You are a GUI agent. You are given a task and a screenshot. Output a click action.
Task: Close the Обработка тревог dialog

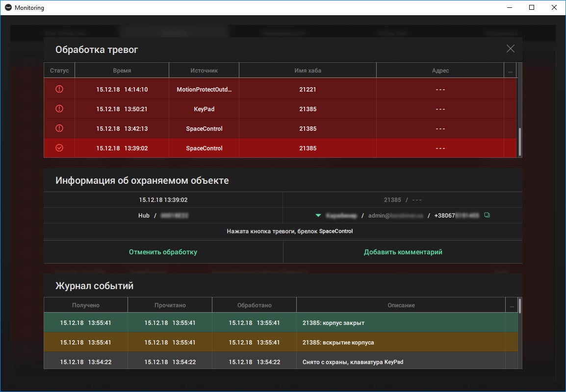(510, 49)
